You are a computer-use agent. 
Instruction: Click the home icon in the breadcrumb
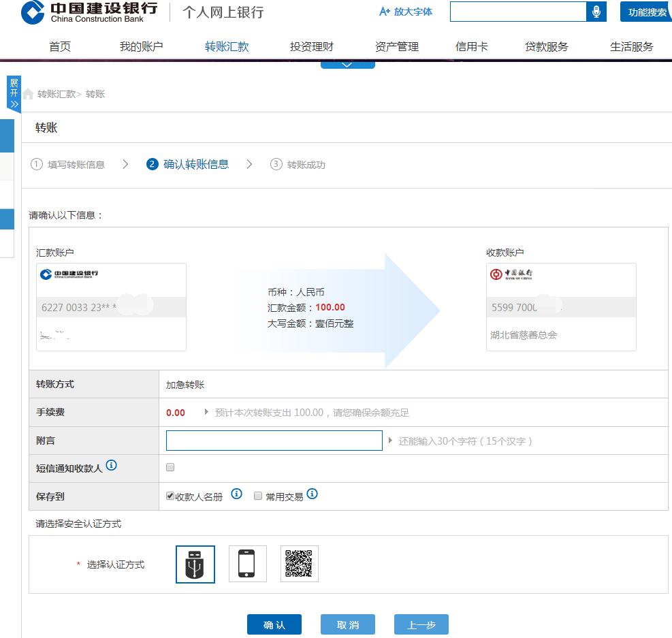click(27, 94)
